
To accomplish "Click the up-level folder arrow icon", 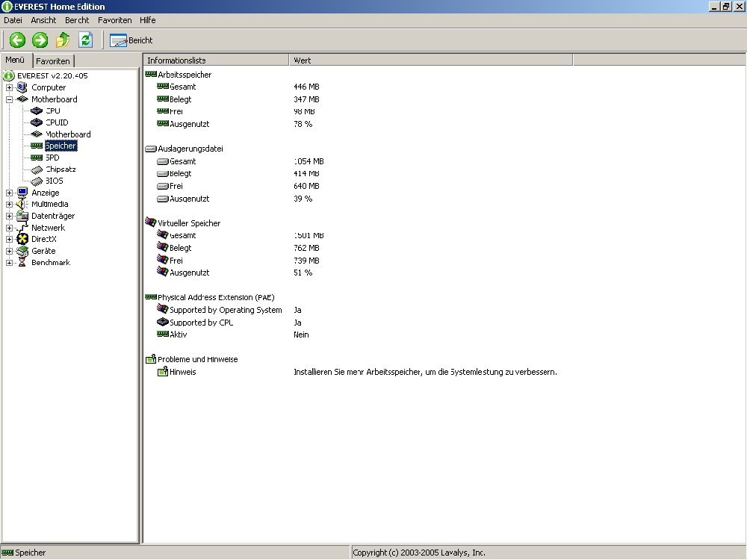I will click(62, 40).
